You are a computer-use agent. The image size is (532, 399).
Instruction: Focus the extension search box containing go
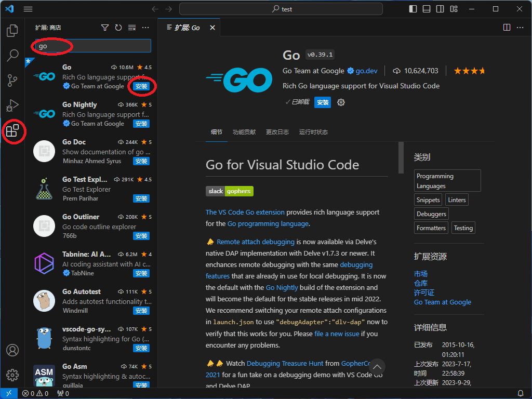(x=93, y=46)
